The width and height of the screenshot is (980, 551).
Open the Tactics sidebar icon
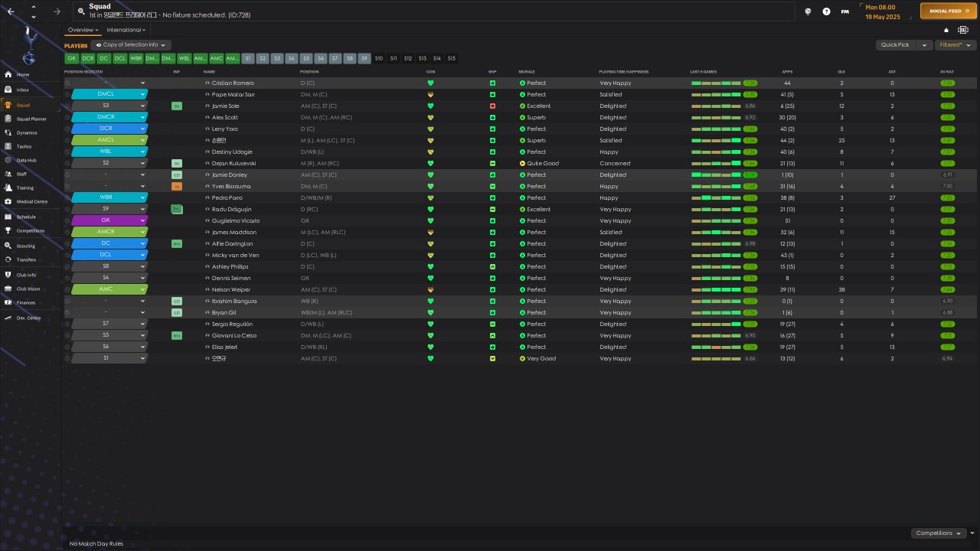click(8, 146)
